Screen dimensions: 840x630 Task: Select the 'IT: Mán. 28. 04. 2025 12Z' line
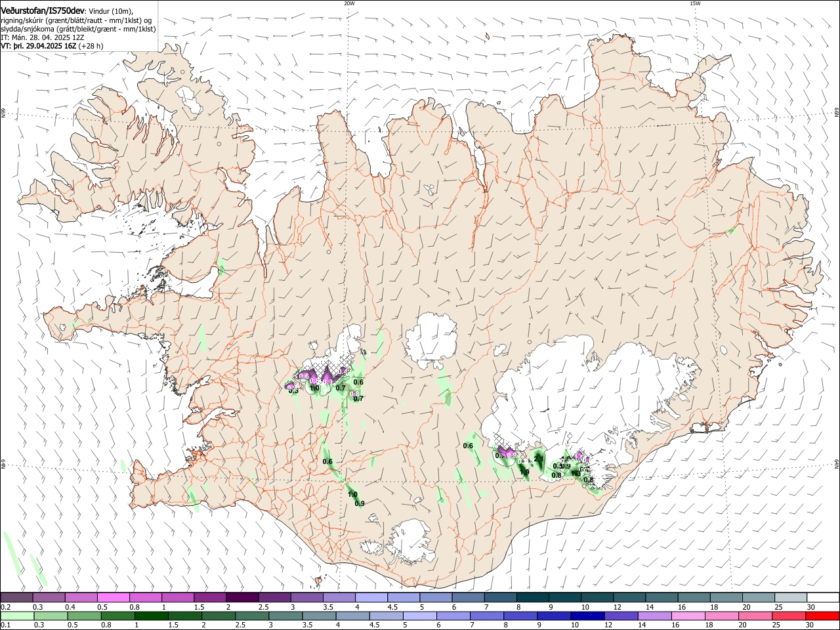(42, 37)
